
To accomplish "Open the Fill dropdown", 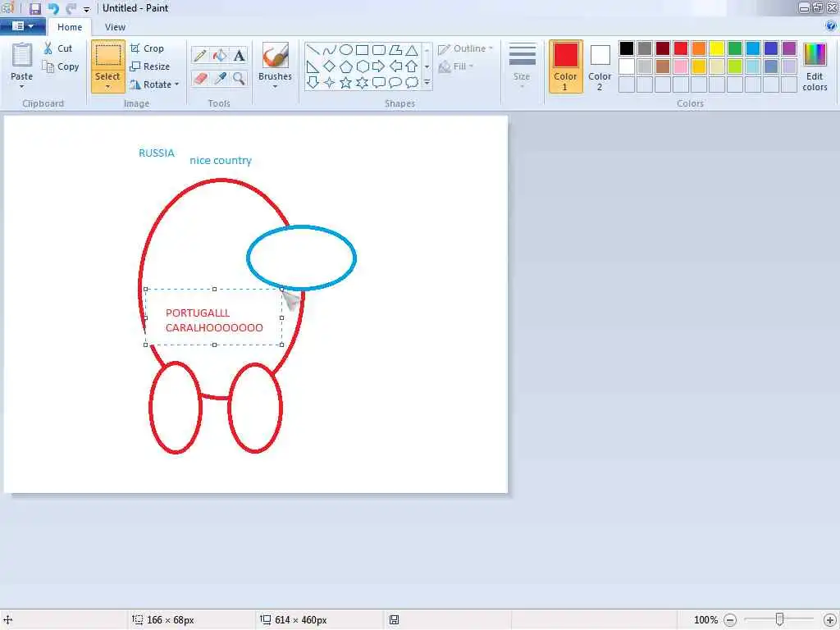I will [456, 66].
